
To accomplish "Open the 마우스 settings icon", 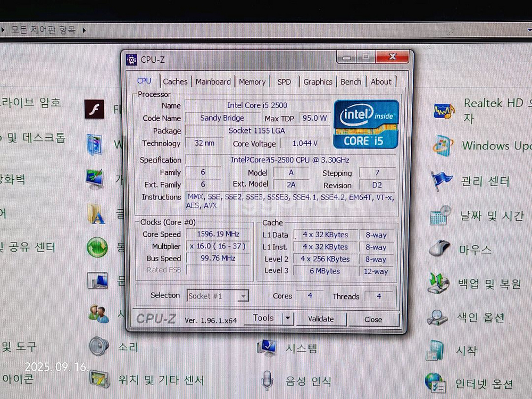I will pyautogui.click(x=440, y=249).
